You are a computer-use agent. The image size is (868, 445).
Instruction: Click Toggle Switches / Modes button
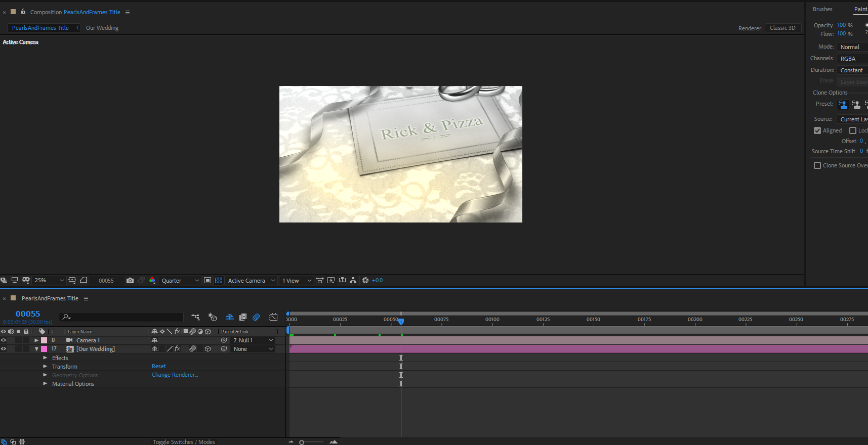(184, 441)
